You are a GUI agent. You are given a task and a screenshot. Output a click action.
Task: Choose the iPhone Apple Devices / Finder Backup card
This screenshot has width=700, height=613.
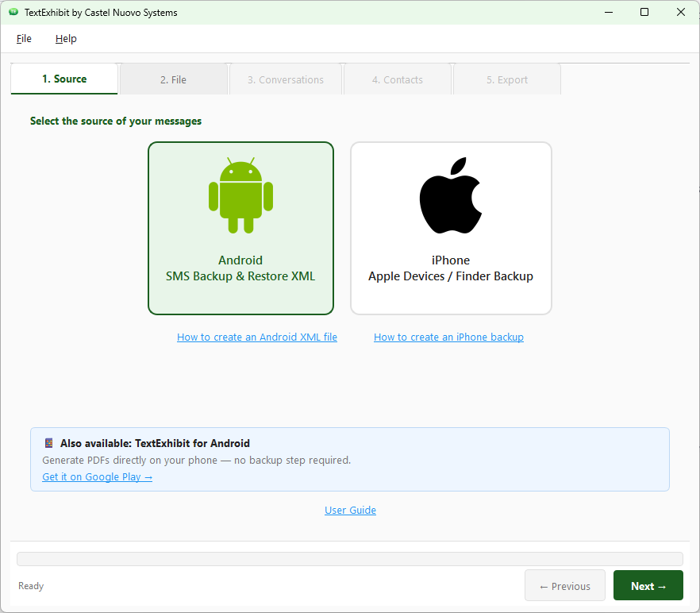[x=451, y=229]
